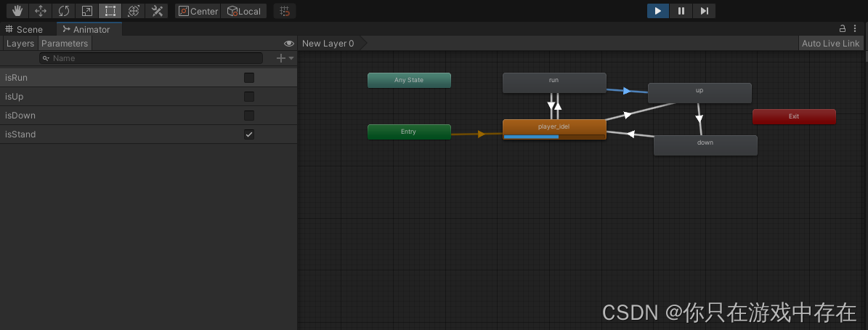Uncheck the isStand checkbox
The width and height of the screenshot is (868, 330).
[249, 134]
